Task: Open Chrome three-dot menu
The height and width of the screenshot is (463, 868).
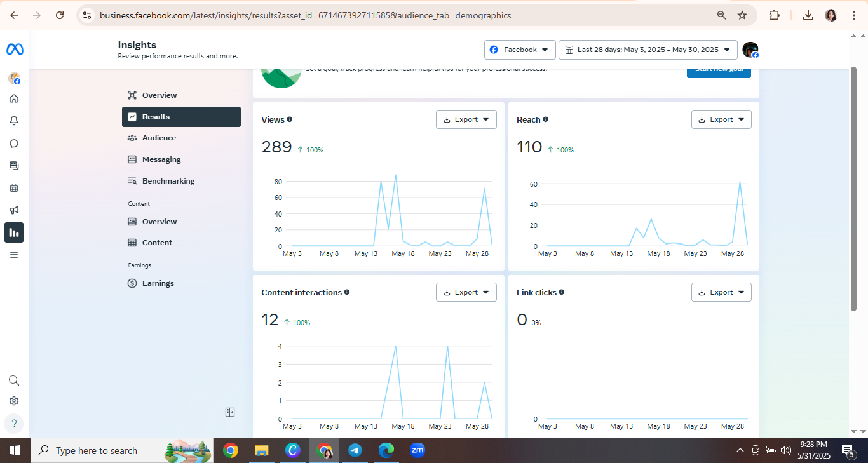Action: (x=853, y=15)
